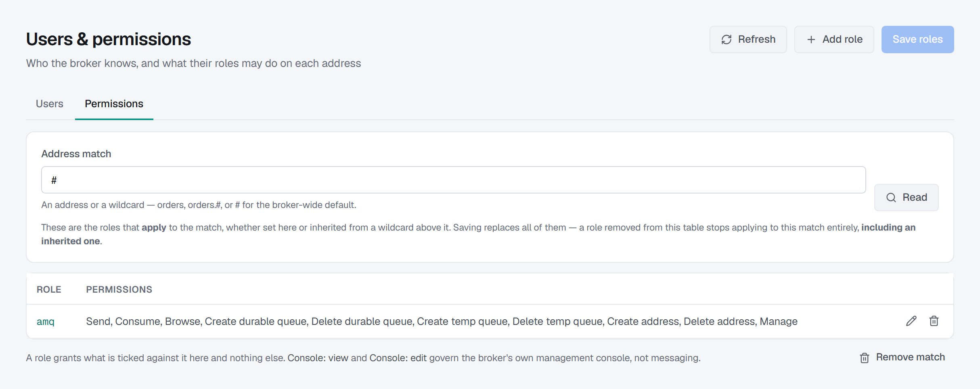Select the Permissions tab
Screen dimensions: 980x389
(x=114, y=104)
